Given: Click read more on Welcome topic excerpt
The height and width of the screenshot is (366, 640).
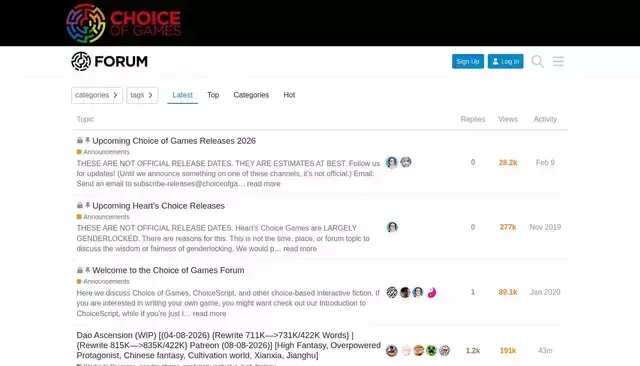Looking at the screenshot, I should (209, 313).
